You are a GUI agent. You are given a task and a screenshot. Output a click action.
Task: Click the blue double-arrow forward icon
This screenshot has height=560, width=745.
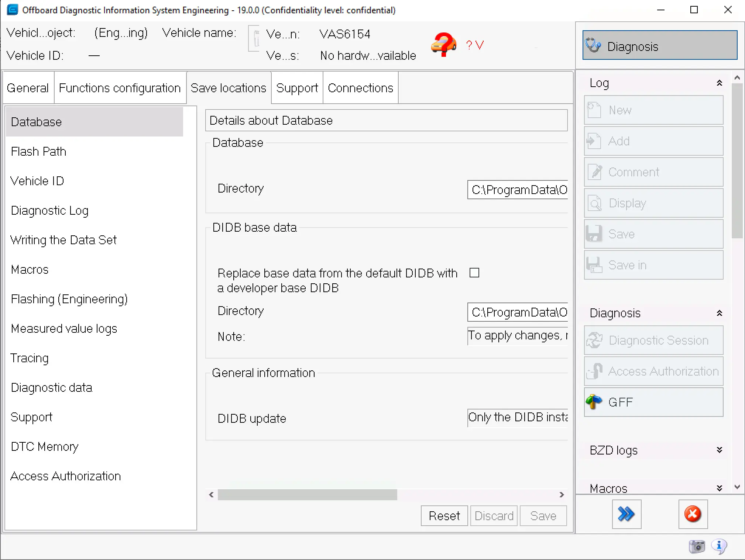coord(626,514)
